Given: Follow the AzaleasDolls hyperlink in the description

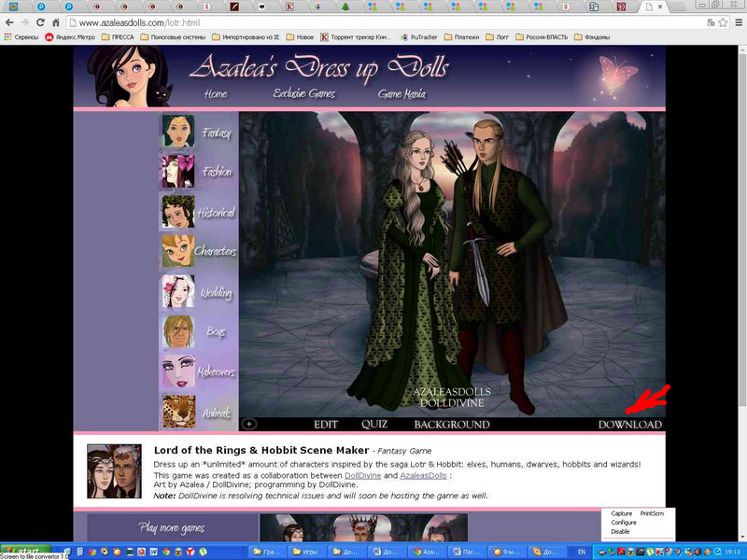Looking at the screenshot, I should pos(423,475).
